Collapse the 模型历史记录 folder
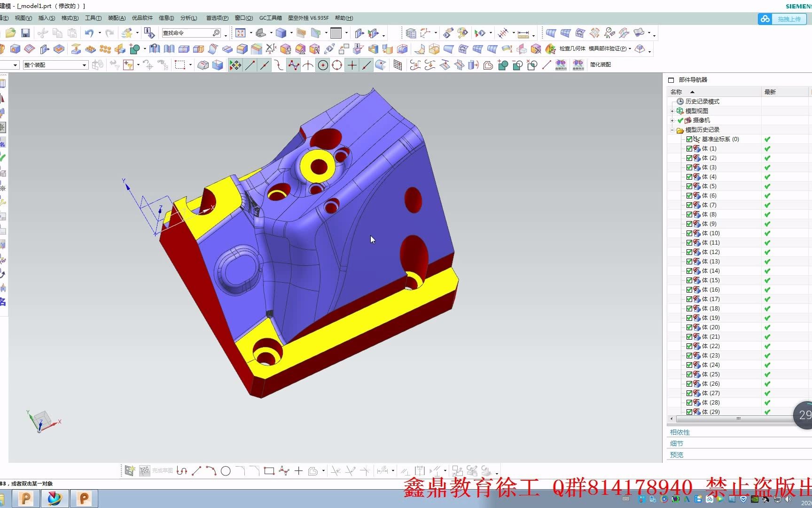This screenshot has width=812, height=508. click(672, 130)
